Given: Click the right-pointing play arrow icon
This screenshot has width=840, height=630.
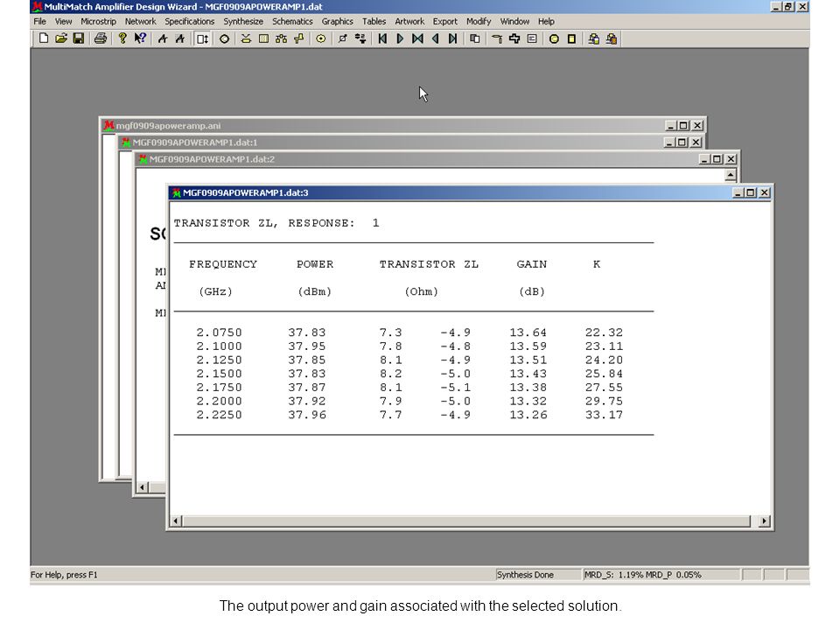Looking at the screenshot, I should tap(400, 38).
